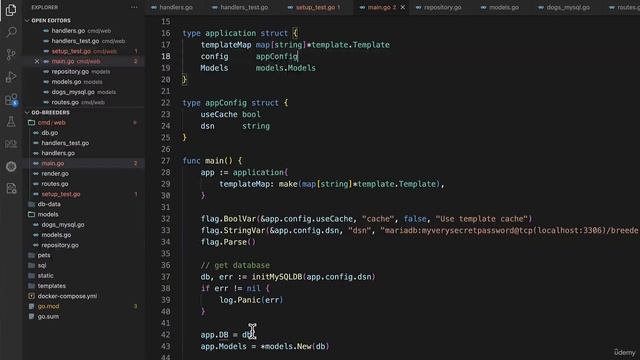Close the main.go editor tab
640x360 pixels.
[x=402, y=7]
